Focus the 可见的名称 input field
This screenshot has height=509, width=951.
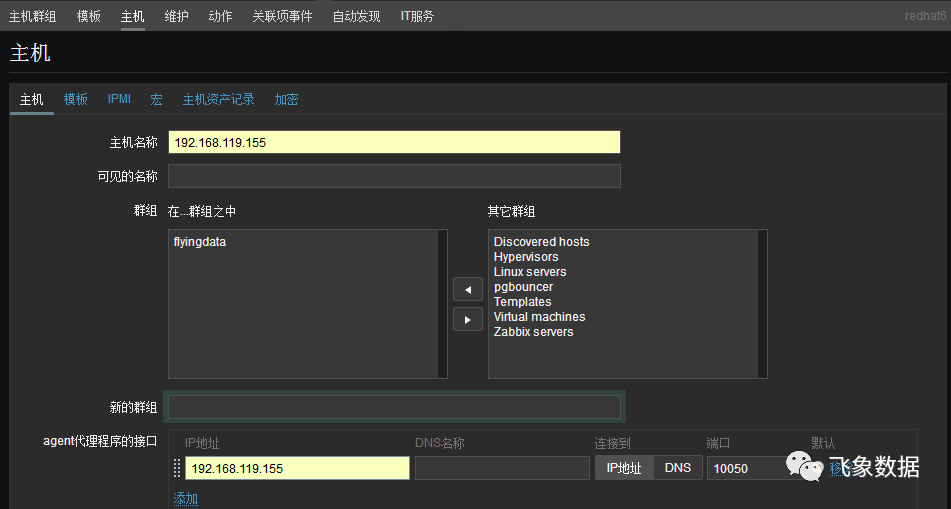click(394, 176)
